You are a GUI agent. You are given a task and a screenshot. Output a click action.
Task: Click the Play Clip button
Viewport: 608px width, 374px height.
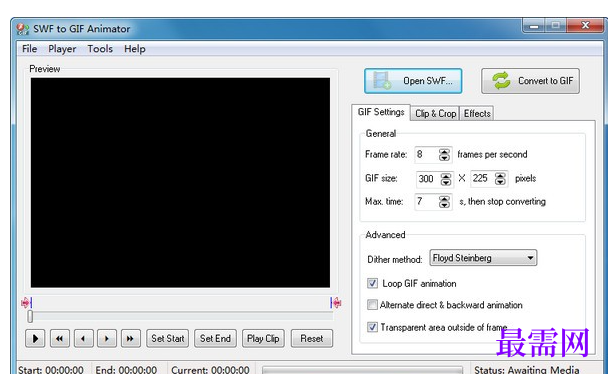coord(263,338)
